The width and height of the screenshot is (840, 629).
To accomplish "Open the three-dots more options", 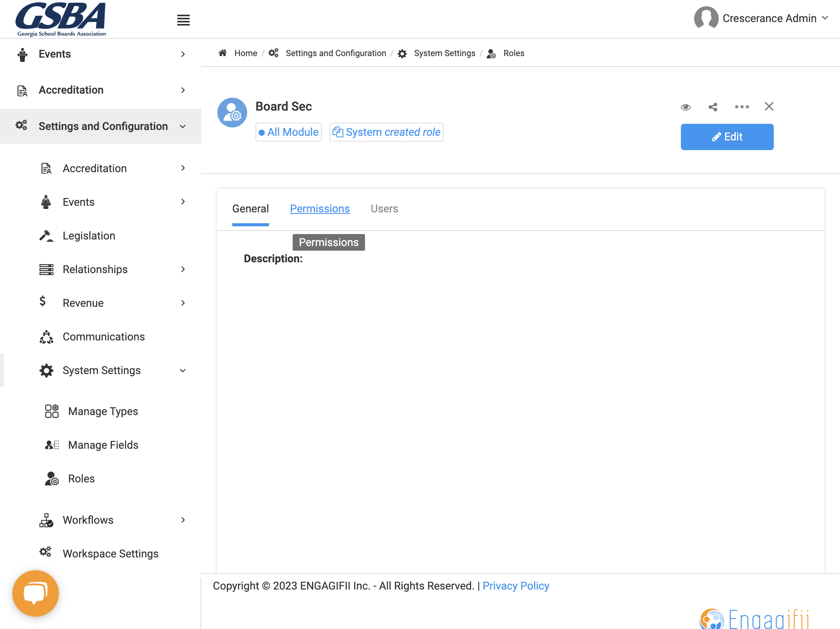I will 742,107.
